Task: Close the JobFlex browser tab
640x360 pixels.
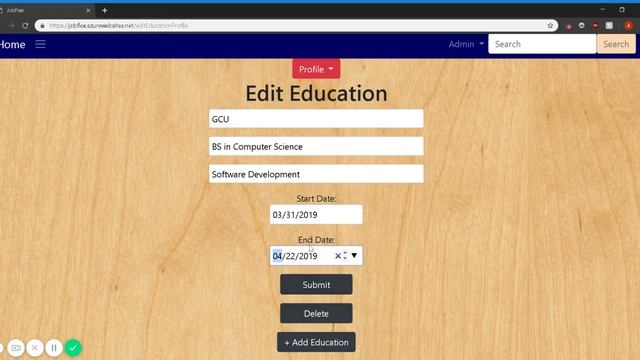Action: (88, 11)
